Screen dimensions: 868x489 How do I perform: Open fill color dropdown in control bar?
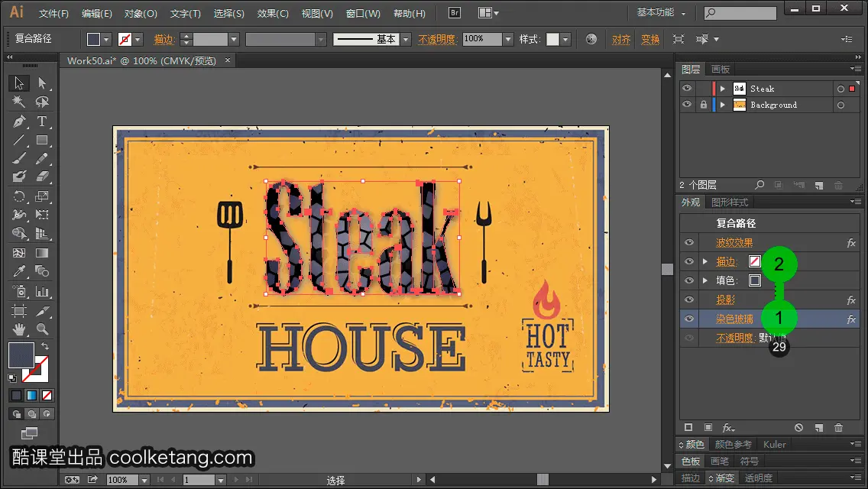[x=106, y=39]
